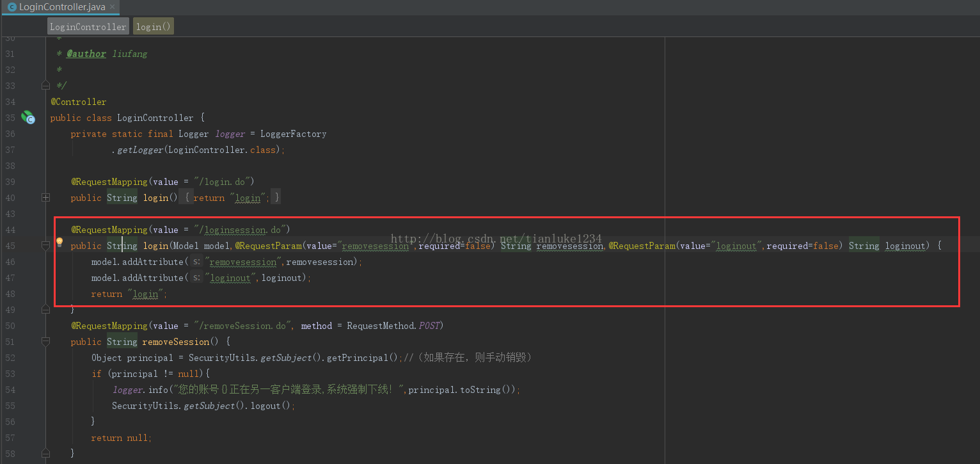This screenshot has height=464, width=980.
Task: Click the class file icon in LoginController.java tab
Action: (x=12, y=7)
